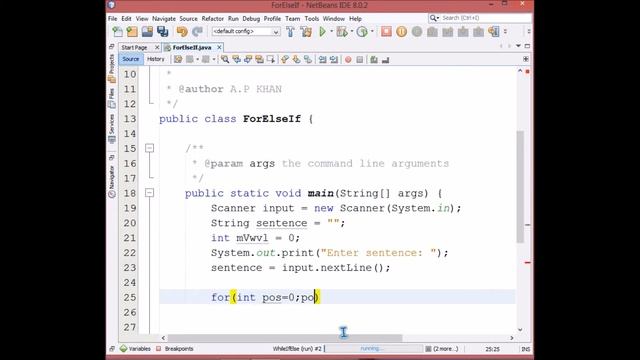Open the Tools menu
The width and height of the screenshot is (640, 360).
pos(311,19)
